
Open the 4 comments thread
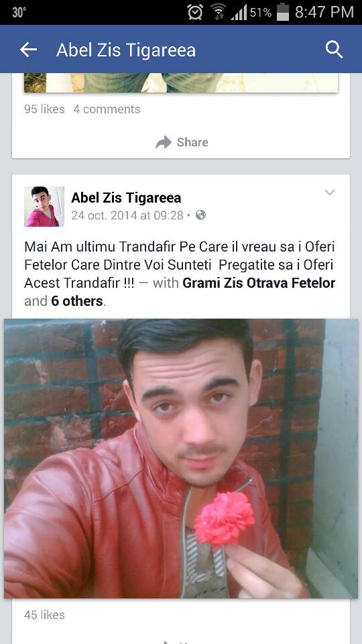[107, 109]
